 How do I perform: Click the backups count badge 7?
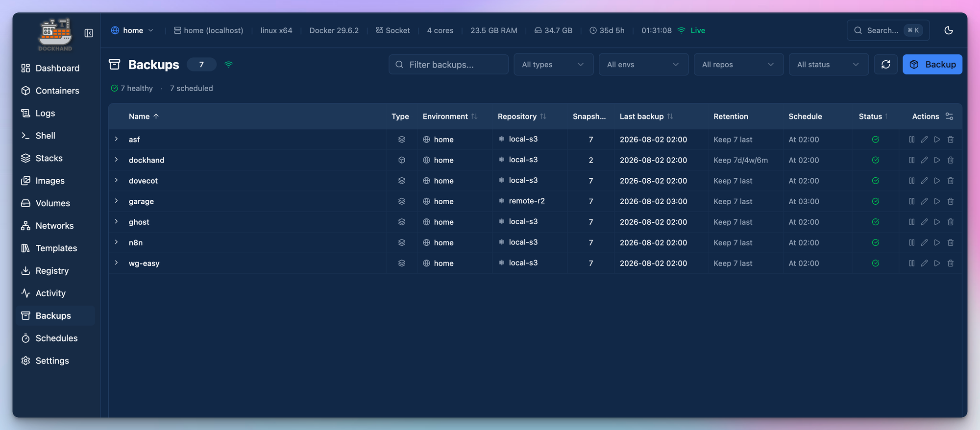[x=201, y=64]
